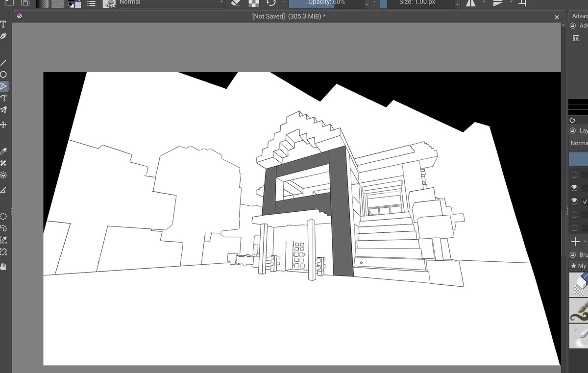The height and width of the screenshot is (373, 588).
Task: Select the Bezier curve tool
Action: [3, 98]
